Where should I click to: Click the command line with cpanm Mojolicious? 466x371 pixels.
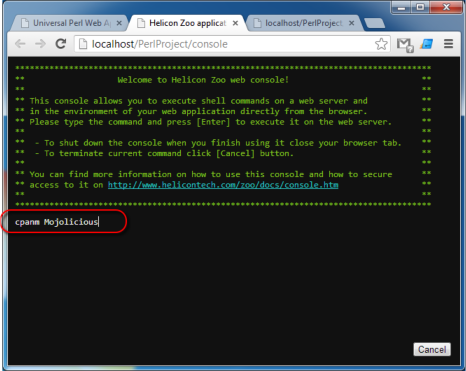click(x=56, y=222)
